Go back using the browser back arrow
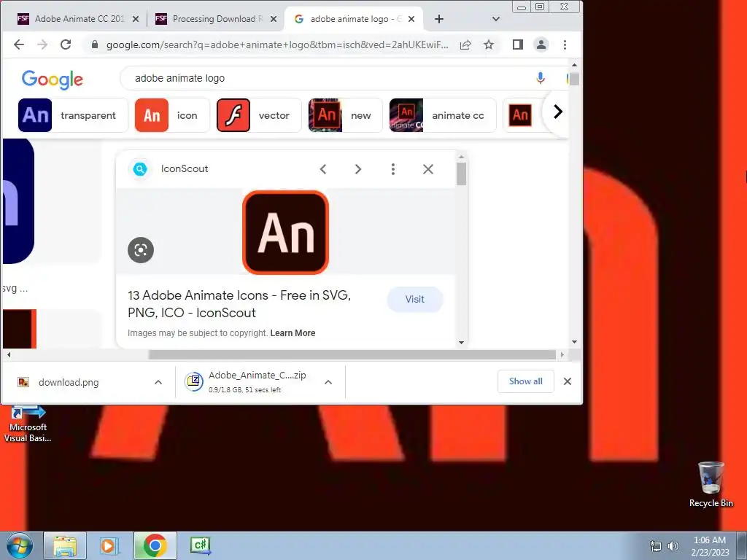Screen dimensions: 747x560 [18, 44]
